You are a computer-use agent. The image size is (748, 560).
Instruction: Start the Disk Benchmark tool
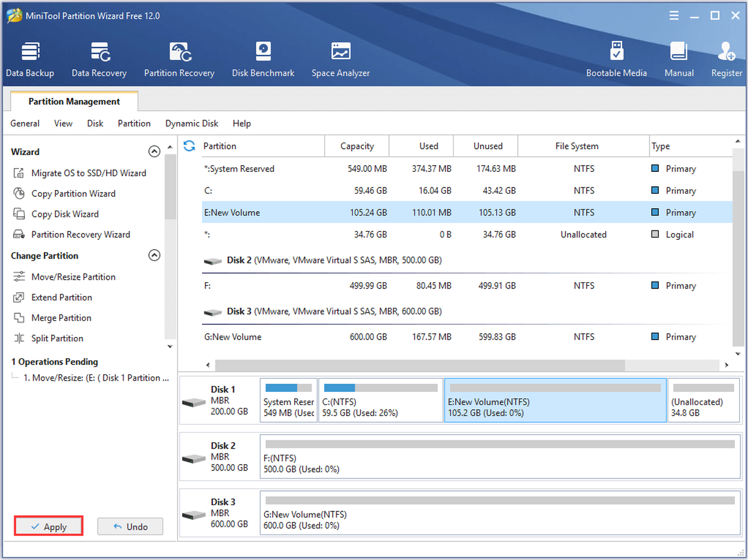click(263, 60)
